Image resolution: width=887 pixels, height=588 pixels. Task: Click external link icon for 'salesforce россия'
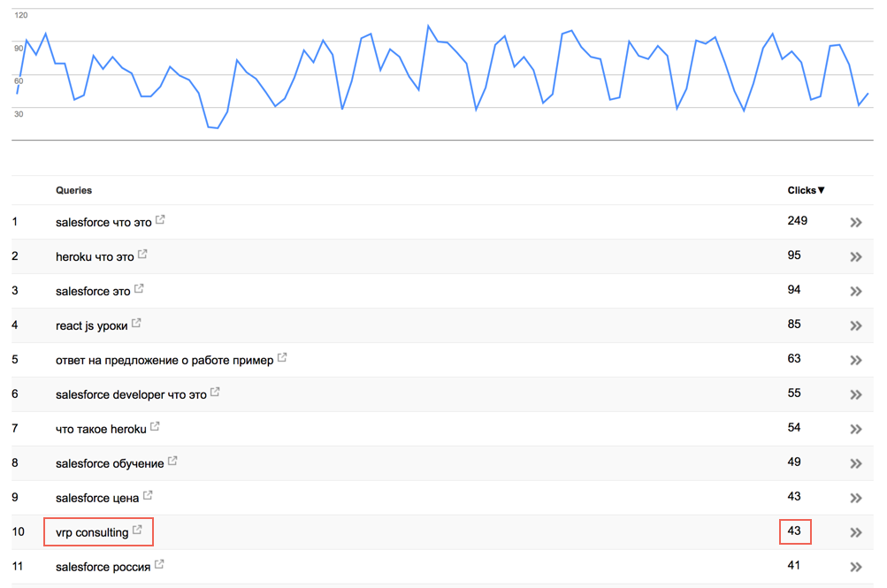click(159, 564)
